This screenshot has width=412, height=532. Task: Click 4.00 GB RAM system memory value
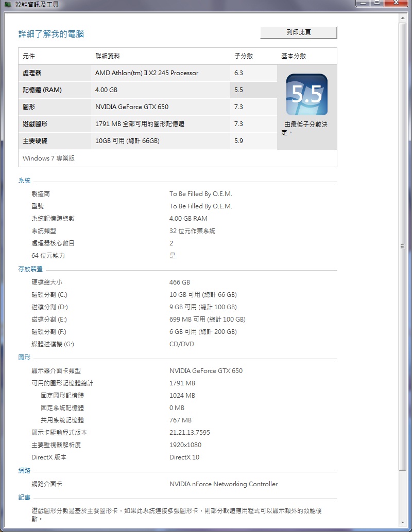click(188, 219)
